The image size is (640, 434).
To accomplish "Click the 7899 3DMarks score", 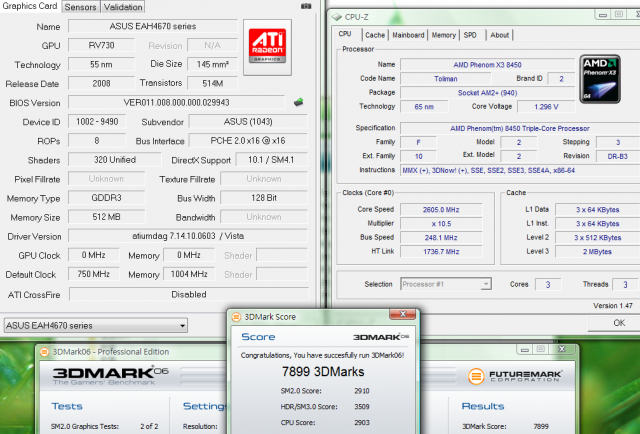I will coord(323,372).
